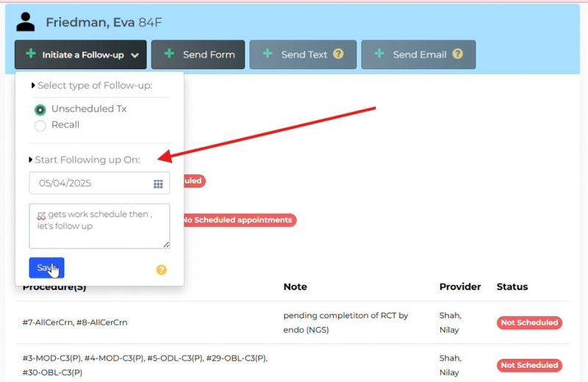Select the Unscheduled Tx radio option
This screenshot has height=382, width=588.
click(40, 109)
